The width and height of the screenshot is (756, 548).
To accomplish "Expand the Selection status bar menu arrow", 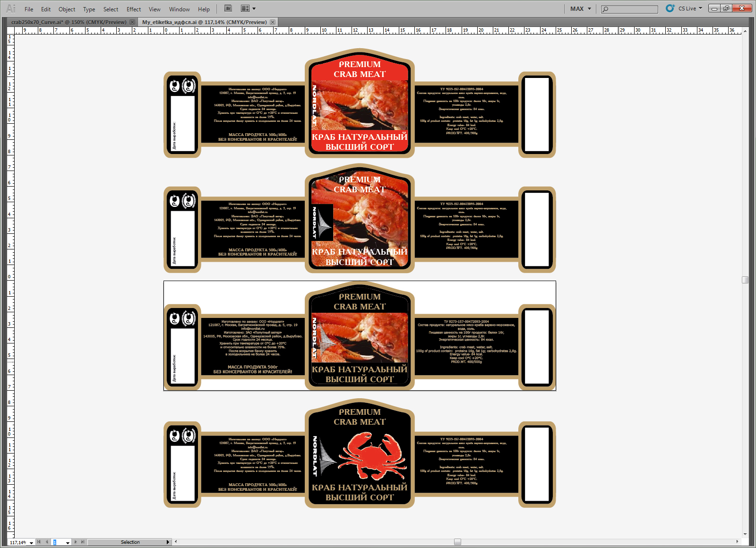I will click(168, 542).
